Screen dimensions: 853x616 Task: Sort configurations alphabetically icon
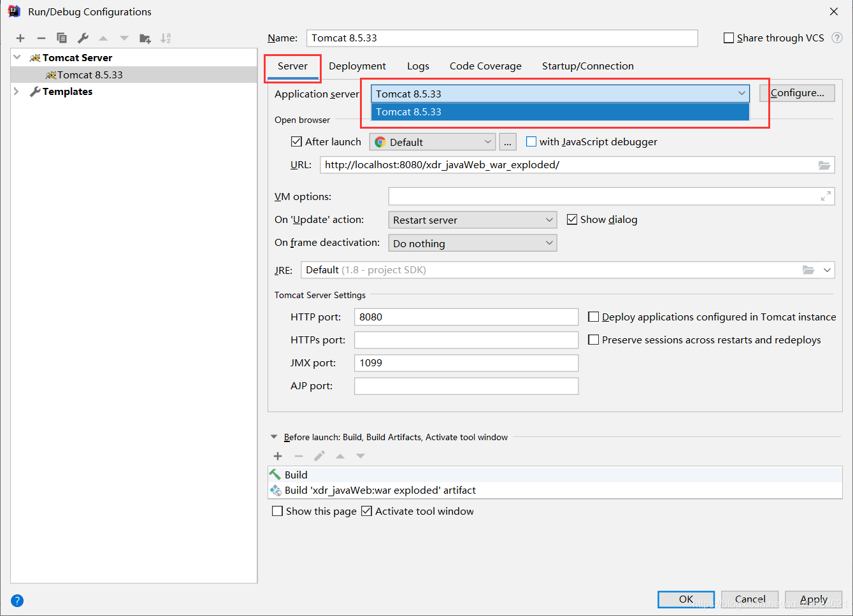tap(166, 38)
